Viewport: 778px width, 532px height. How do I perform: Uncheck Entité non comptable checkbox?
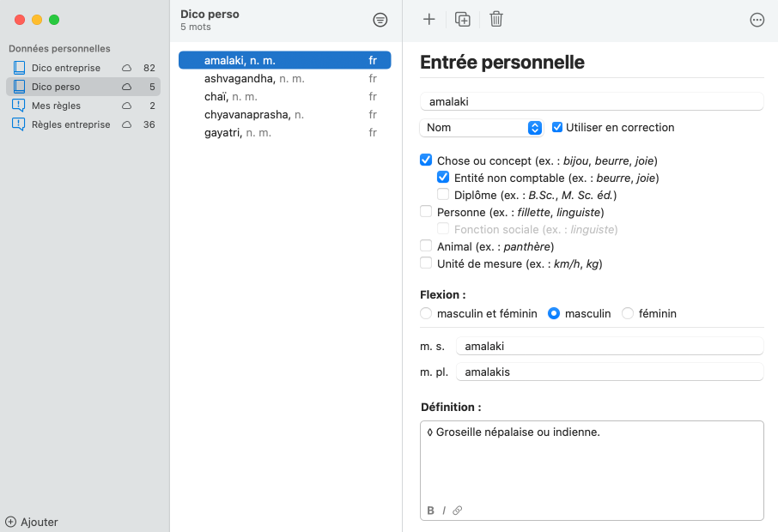point(443,178)
